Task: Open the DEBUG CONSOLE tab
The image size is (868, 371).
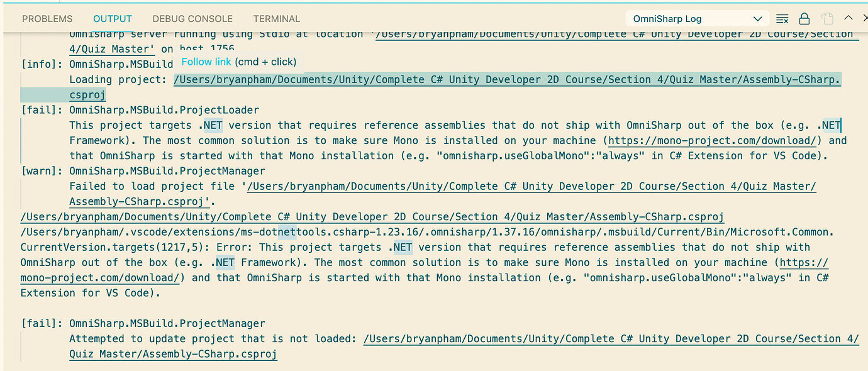Action: click(192, 19)
